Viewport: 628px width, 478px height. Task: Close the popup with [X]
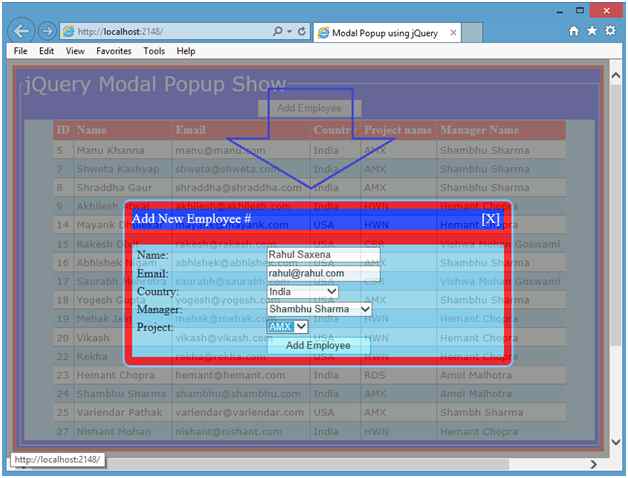[x=490, y=219]
